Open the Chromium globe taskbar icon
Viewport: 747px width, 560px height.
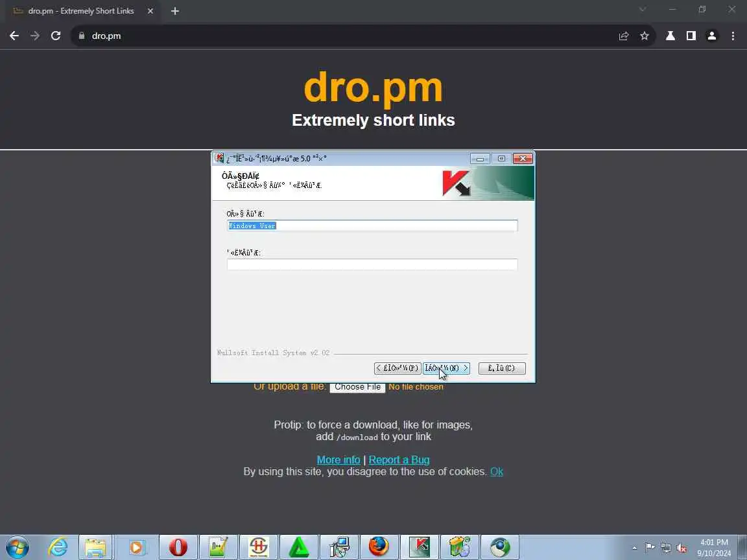(x=500, y=547)
